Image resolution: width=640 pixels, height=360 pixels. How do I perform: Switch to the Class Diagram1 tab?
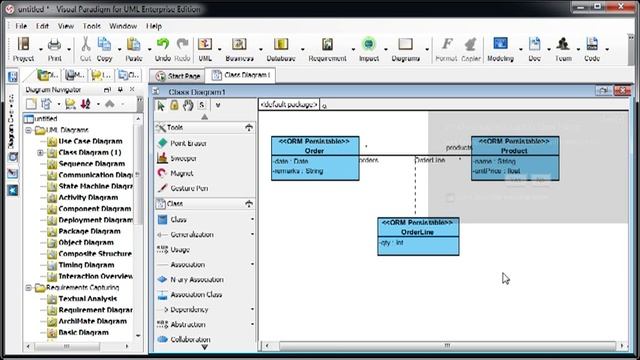pos(240,75)
